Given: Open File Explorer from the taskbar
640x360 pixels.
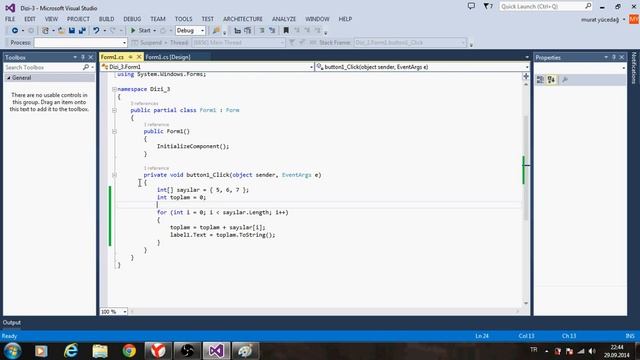Looking at the screenshot, I should point(100,351).
